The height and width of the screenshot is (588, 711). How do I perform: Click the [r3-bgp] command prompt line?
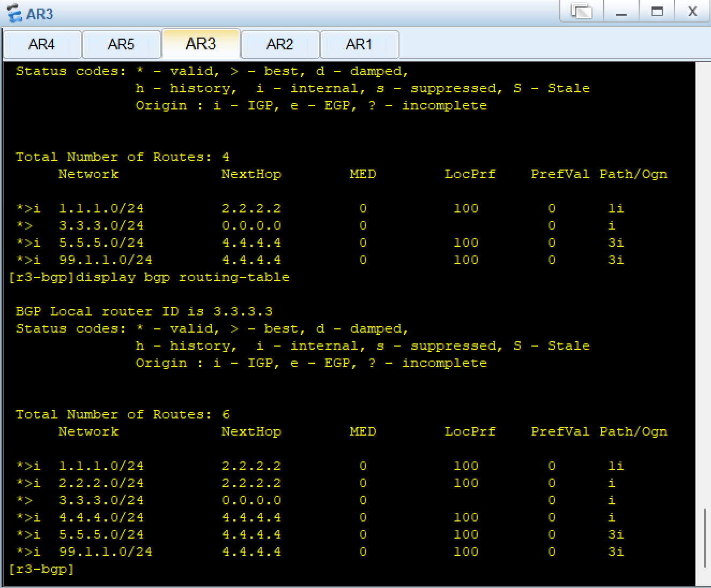pyautogui.click(x=41, y=569)
